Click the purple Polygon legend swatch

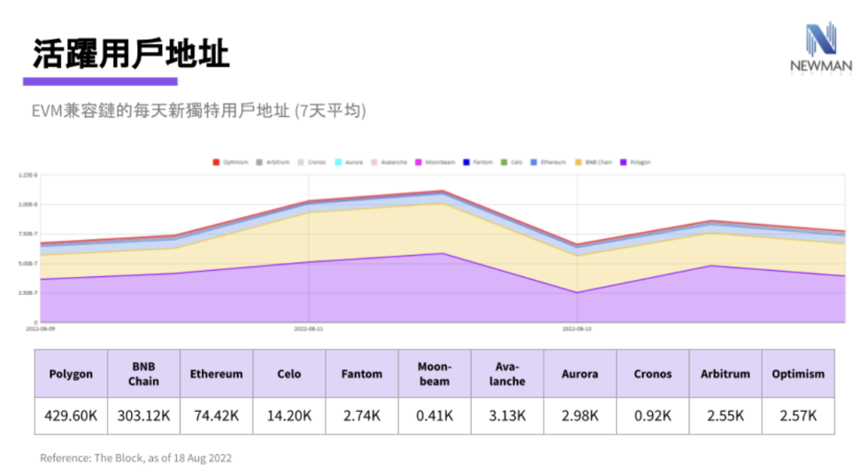(623, 162)
